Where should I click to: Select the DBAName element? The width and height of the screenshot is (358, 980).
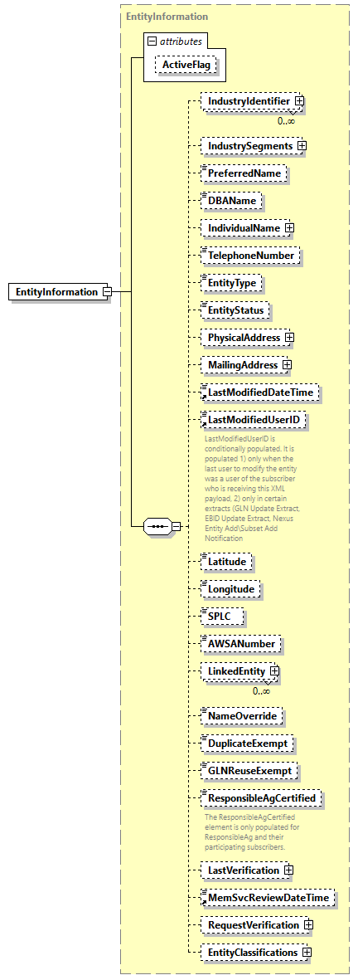(x=231, y=201)
